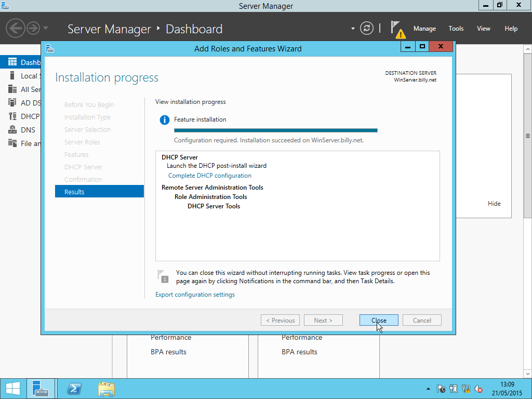Click Server Manager taskbar icon

tap(41, 389)
